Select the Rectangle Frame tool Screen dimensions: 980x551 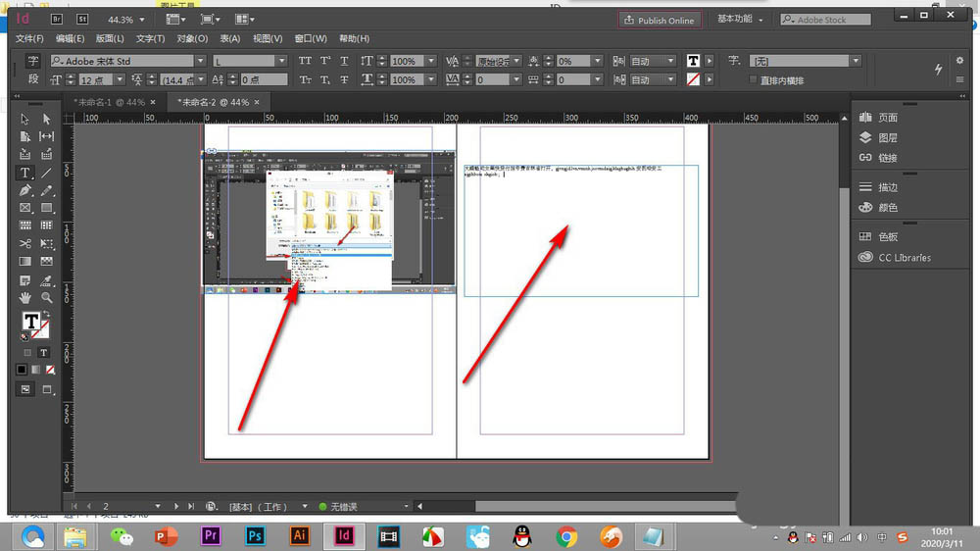(24, 208)
